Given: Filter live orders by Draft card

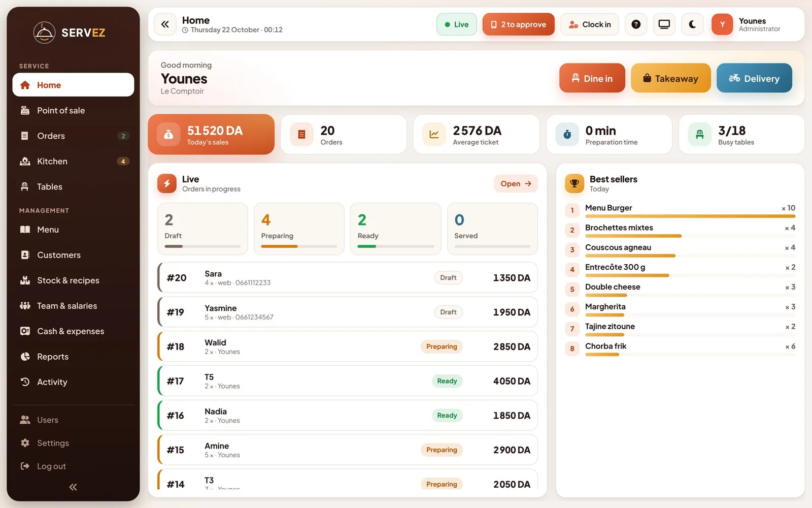Looking at the screenshot, I should [202, 229].
